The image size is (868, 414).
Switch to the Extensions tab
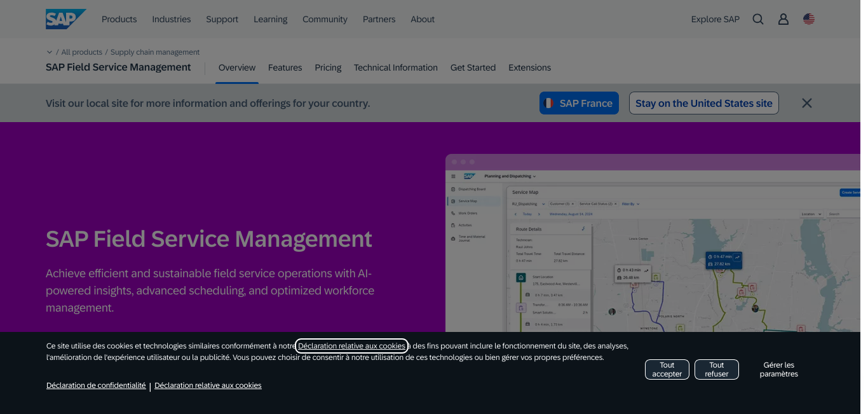pos(530,67)
